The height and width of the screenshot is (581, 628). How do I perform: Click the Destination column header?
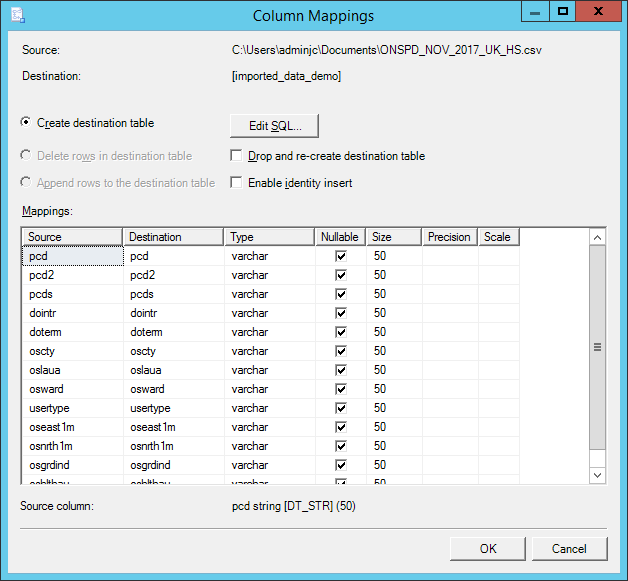pos(172,237)
